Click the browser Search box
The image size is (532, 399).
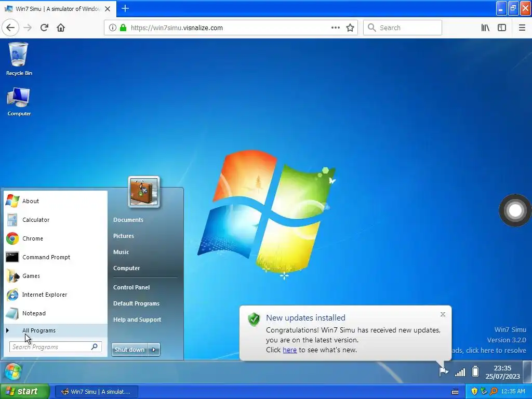403,28
